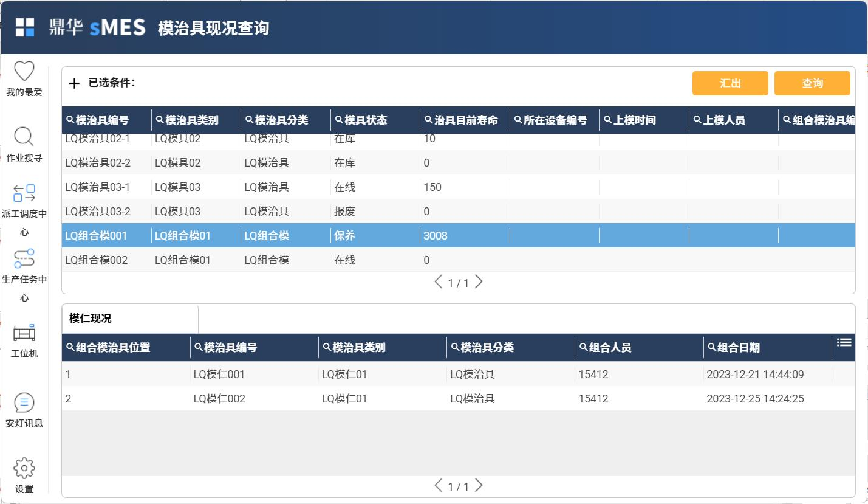Add filter condition with plus icon

coord(74,83)
